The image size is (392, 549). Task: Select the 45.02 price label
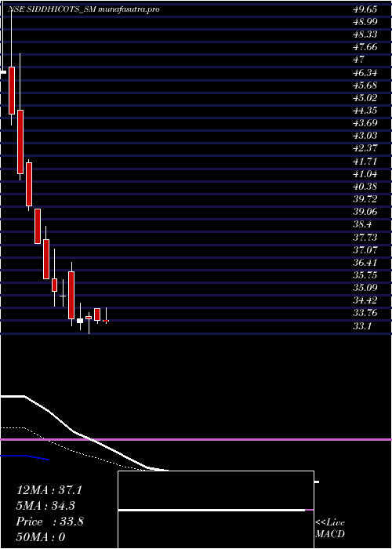[x=365, y=98]
